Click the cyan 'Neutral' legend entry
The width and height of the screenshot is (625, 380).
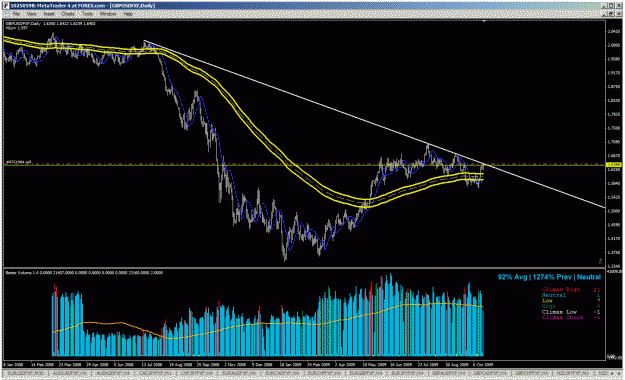(554, 295)
